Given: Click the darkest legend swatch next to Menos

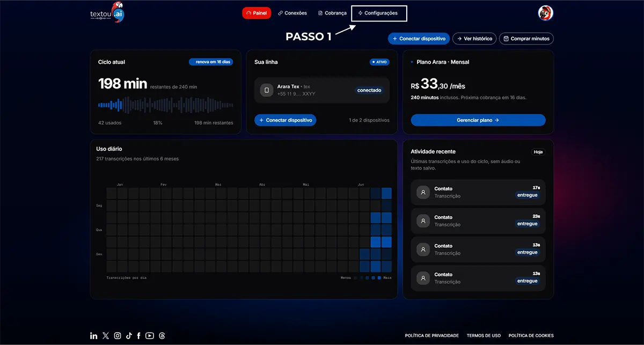Looking at the screenshot, I should pyautogui.click(x=356, y=278).
